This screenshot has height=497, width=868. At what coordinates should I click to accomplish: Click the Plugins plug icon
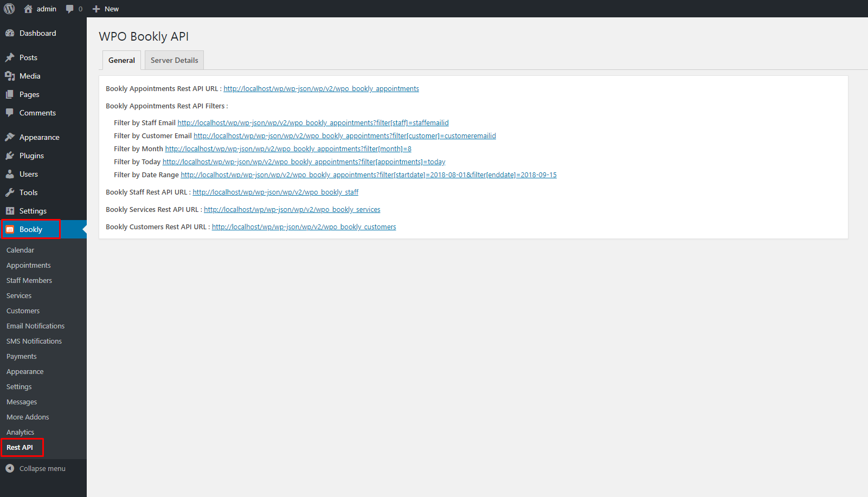(x=10, y=156)
